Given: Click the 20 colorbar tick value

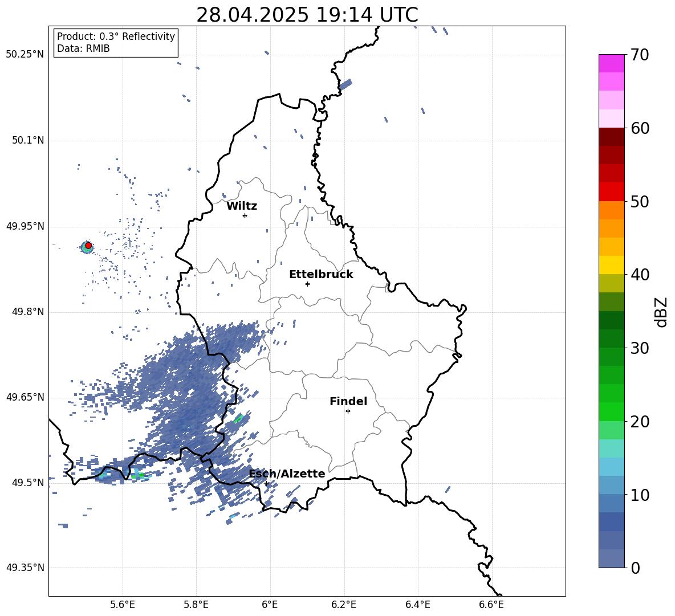Looking at the screenshot, I should [640, 422].
